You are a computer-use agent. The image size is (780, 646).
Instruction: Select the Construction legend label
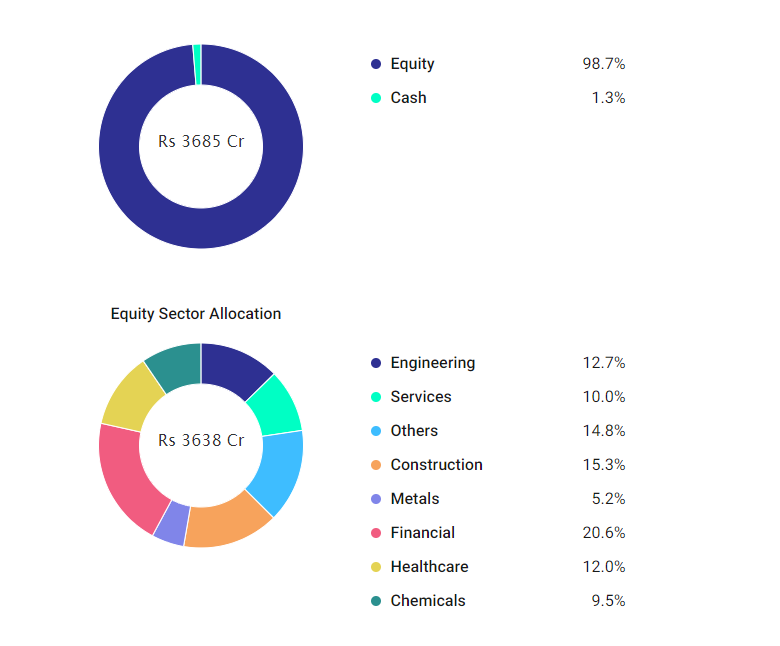[x=436, y=465]
